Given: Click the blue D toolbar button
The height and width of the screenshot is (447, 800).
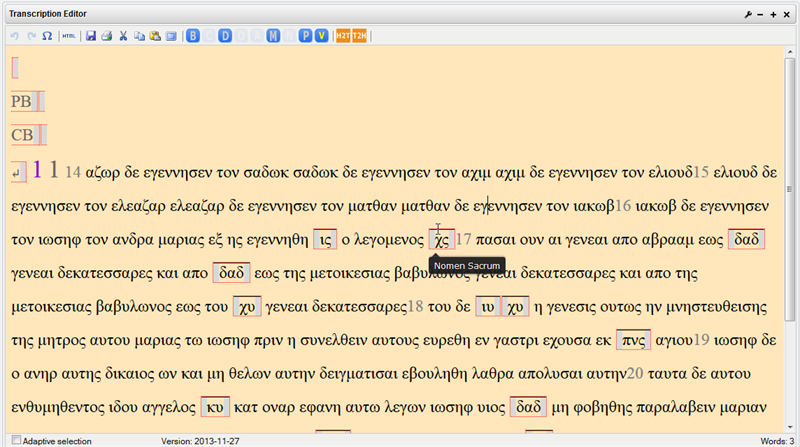Looking at the screenshot, I should pyautogui.click(x=225, y=36).
